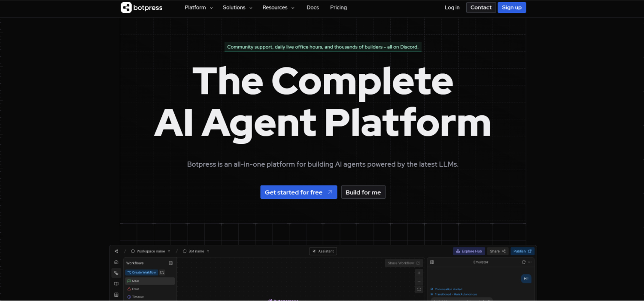Click Create Workflow
This screenshot has width=644, height=301.
click(141, 272)
